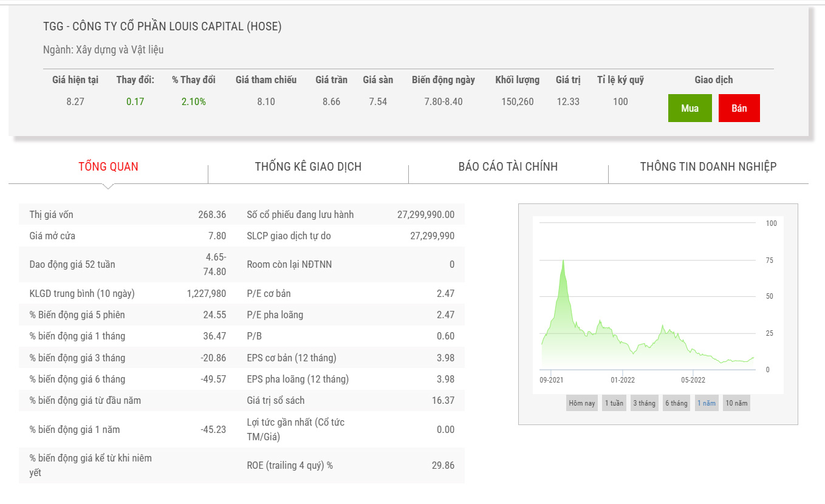Go to Thông tin doanh nghiệp tab
Viewport: 825px width, 504px height.
click(708, 166)
